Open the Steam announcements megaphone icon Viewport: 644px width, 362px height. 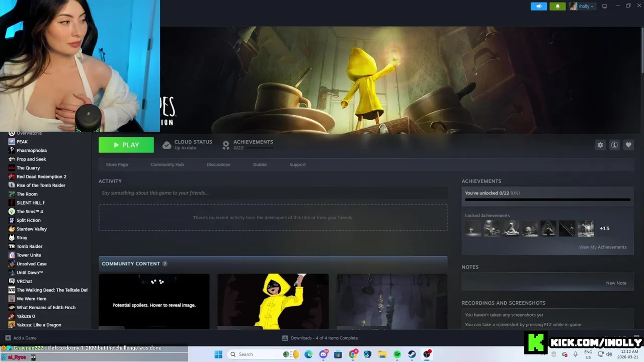click(538, 7)
